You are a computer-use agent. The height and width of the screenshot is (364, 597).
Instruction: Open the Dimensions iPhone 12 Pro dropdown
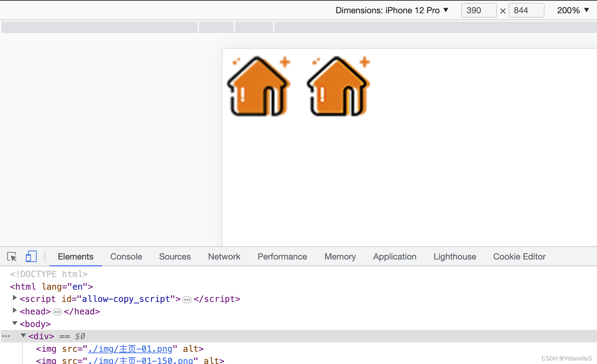tap(392, 10)
